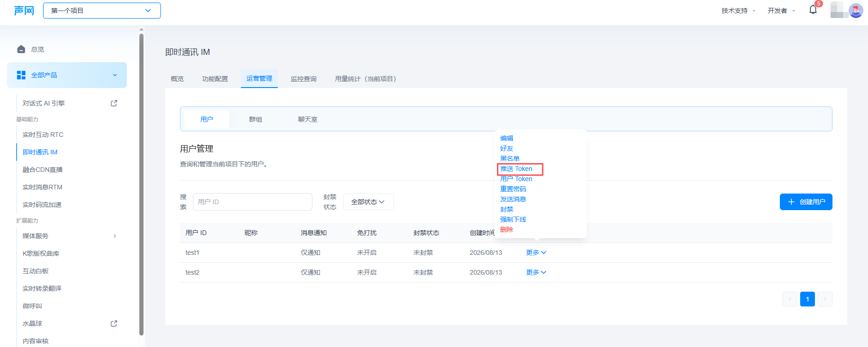Image resolution: width=868 pixels, height=347 pixels.
Task: Open the 第一个项目 project dropdown
Action: (102, 11)
